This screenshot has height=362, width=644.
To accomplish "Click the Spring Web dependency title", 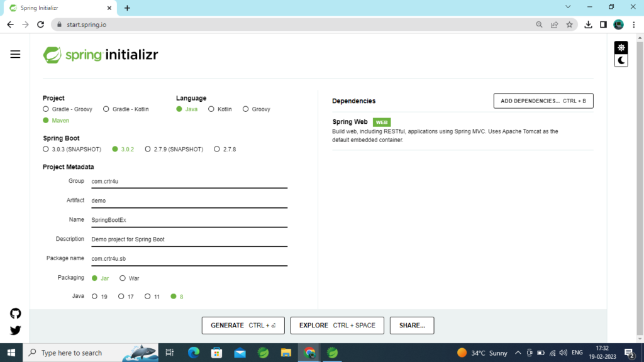I will [350, 122].
